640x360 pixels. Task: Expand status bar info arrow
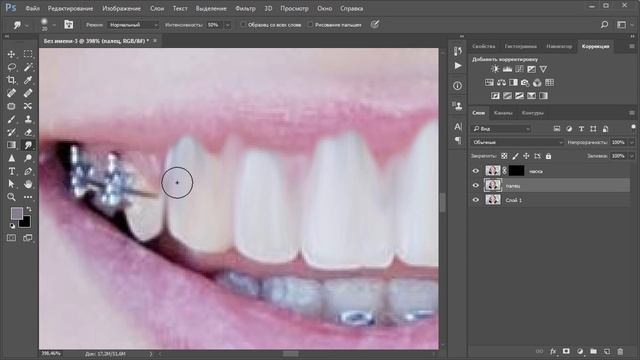[151, 354]
